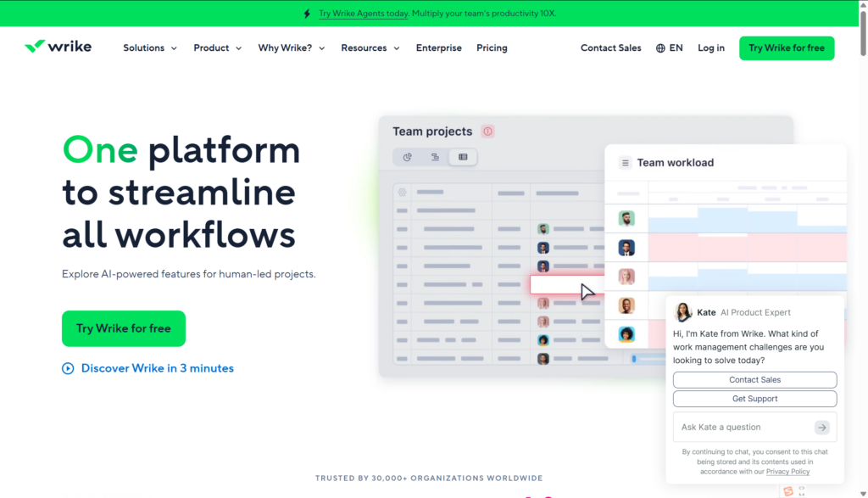868x498 pixels.
Task: Click the red info icon beside Team projects
Action: (x=487, y=131)
